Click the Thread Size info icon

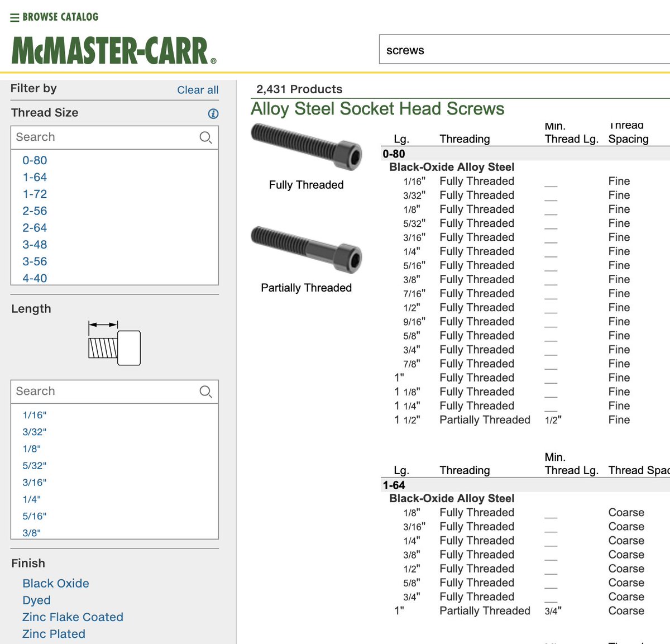pyautogui.click(x=213, y=113)
